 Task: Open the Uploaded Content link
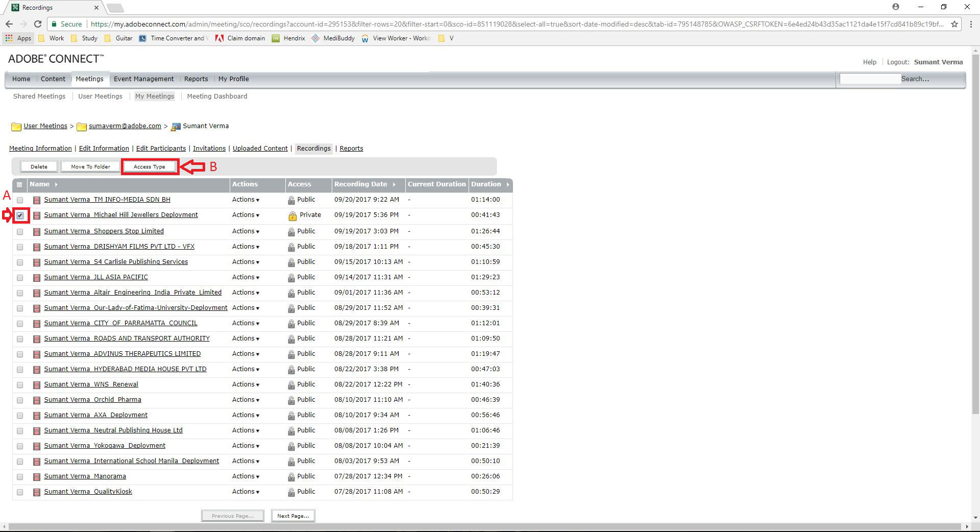tap(260, 149)
